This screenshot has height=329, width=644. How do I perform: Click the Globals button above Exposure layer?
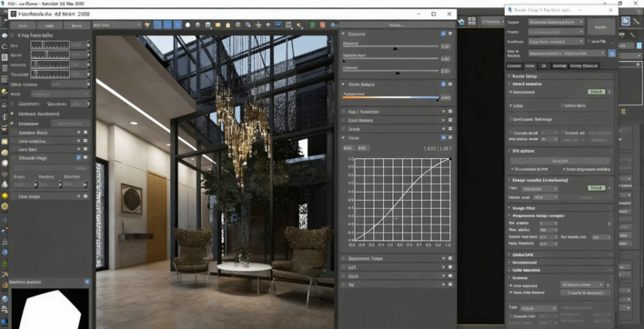(397, 25)
